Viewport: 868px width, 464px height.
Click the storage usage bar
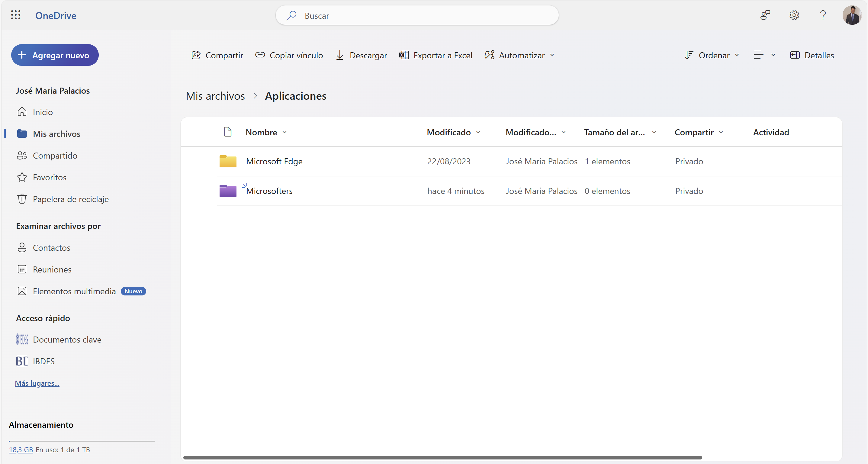[x=82, y=441]
